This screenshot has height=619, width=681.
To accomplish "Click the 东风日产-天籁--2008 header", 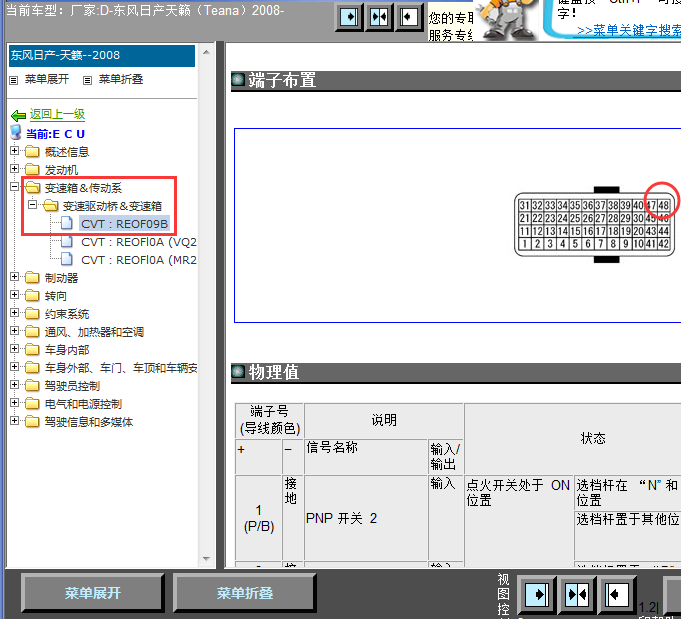I will tap(102, 55).
